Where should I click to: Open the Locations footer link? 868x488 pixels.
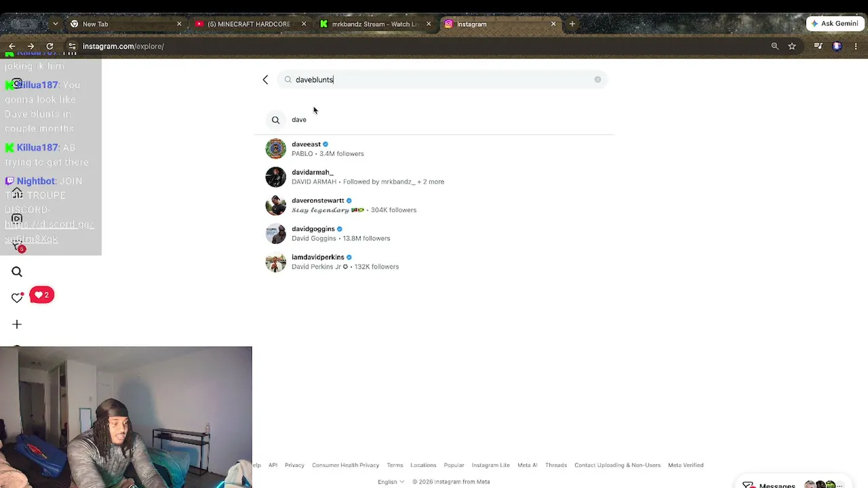[423, 465]
